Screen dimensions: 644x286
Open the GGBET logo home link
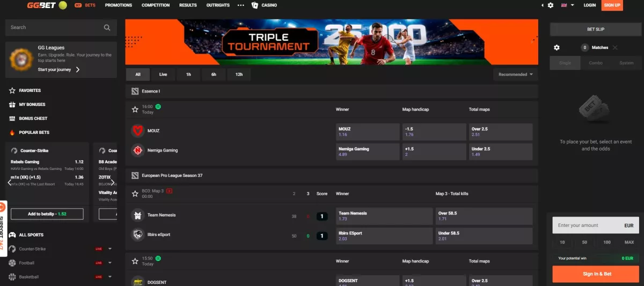(41, 5)
